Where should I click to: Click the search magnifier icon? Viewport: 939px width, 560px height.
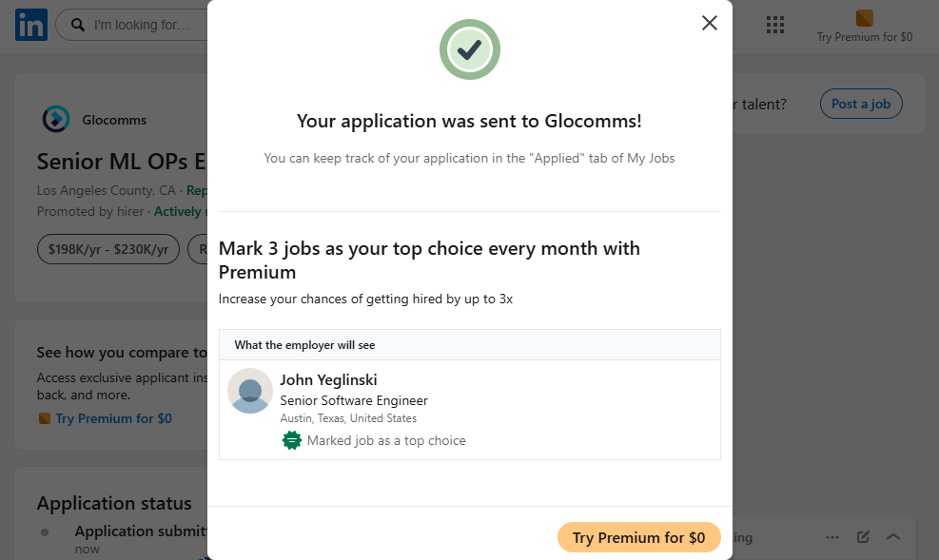pos(78,25)
